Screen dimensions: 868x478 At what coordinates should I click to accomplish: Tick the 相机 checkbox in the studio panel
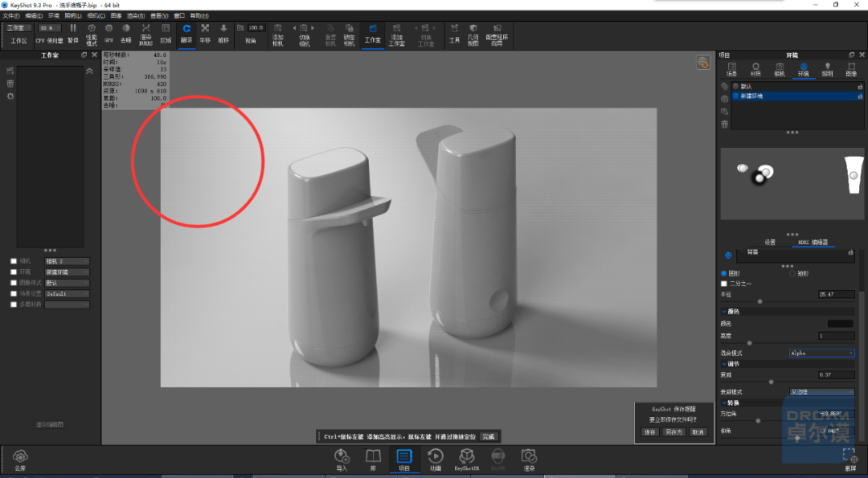point(14,261)
